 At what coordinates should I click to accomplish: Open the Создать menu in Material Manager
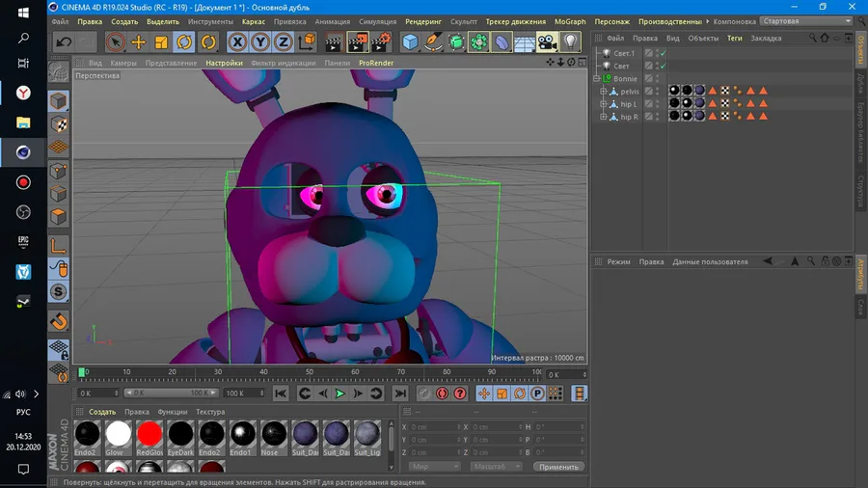pos(102,412)
